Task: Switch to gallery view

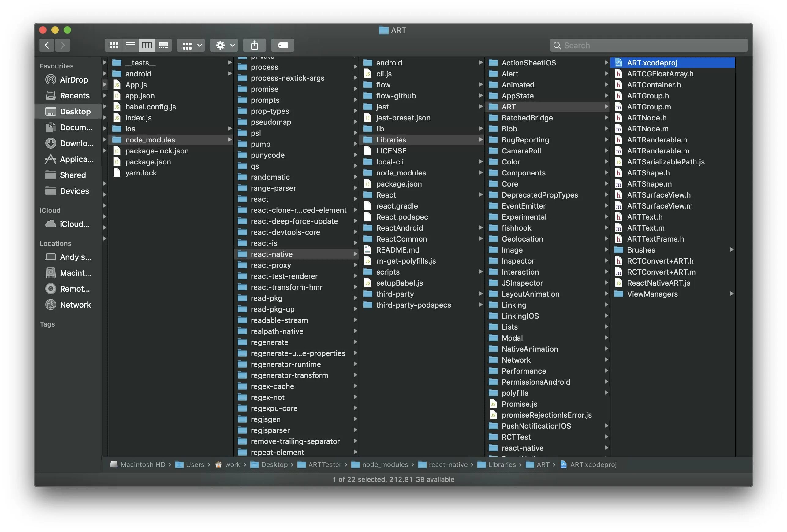Action: coord(164,45)
